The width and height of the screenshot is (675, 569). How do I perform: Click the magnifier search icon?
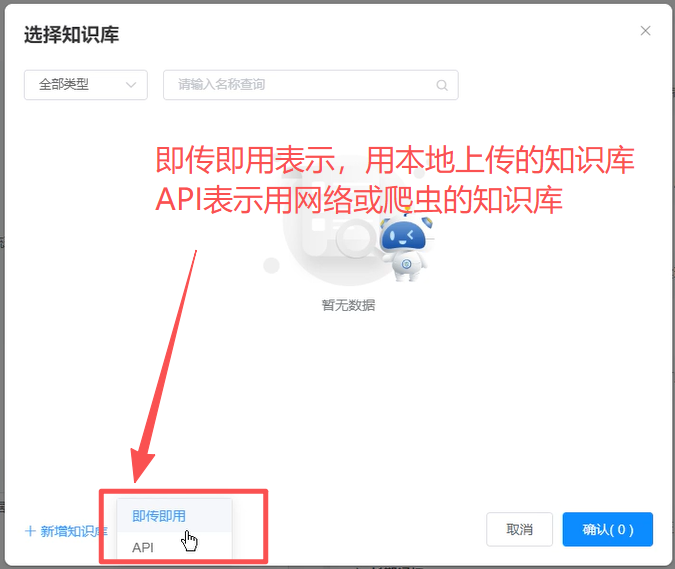(442, 85)
